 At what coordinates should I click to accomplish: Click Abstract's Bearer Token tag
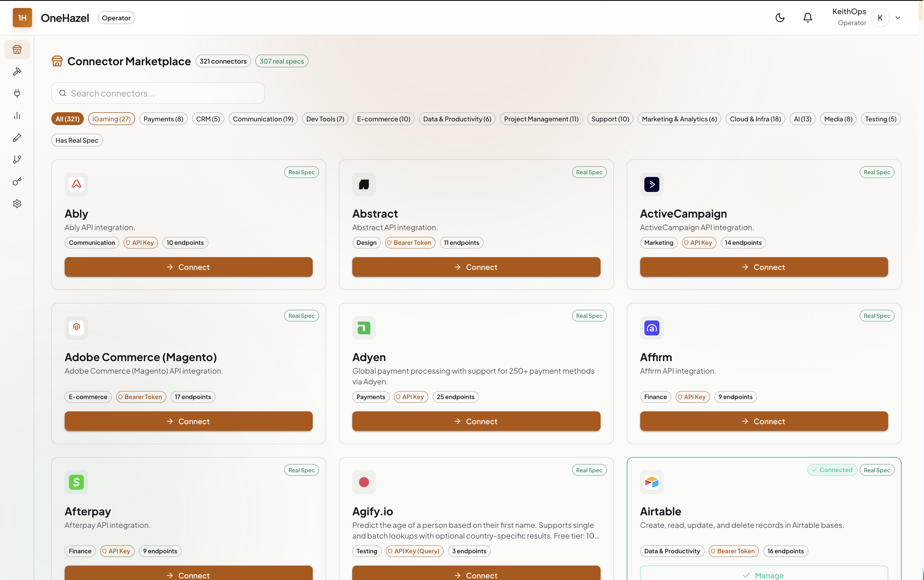click(410, 242)
